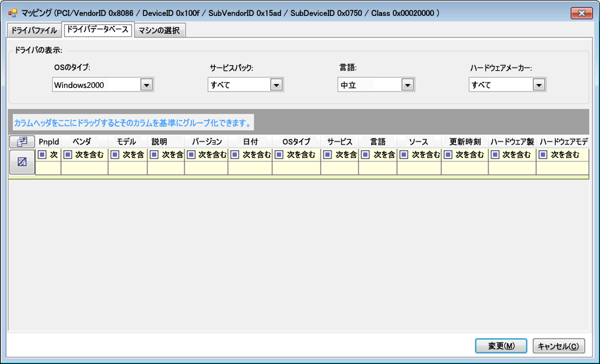Viewport: 600px width, 364px height.
Task: Expand the サービスパック dropdown
Action: click(x=276, y=85)
